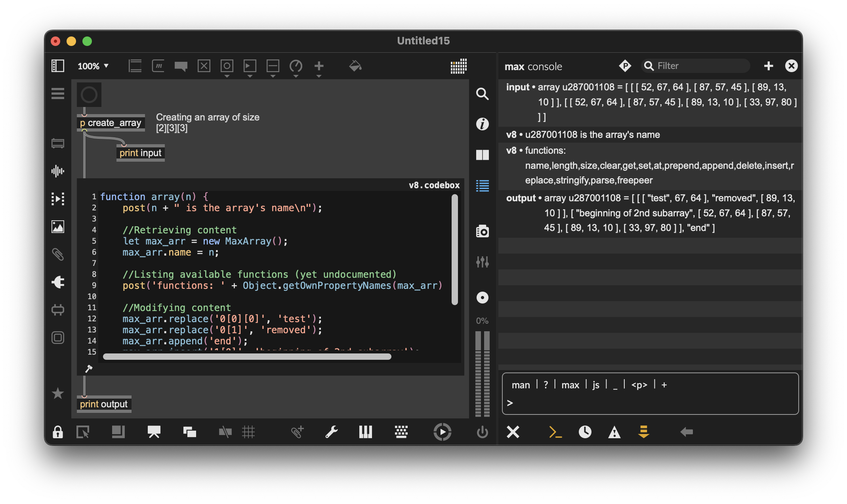The width and height of the screenshot is (847, 504).
Task: Open the patcher inspector with the wrench icon
Action: 332,432
